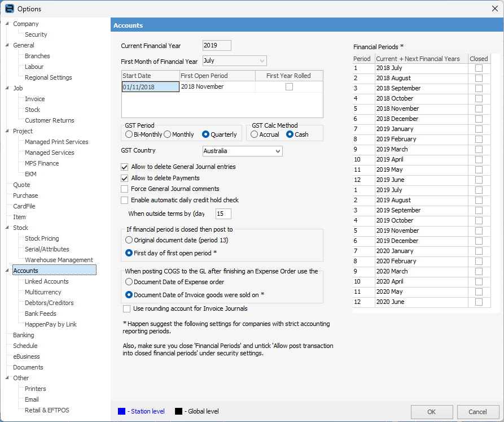This screenshot has width=504, height=422.
Task: Enable Force General Journal comments checkbox
Action: pyautogui.click(x=125, y=189)
